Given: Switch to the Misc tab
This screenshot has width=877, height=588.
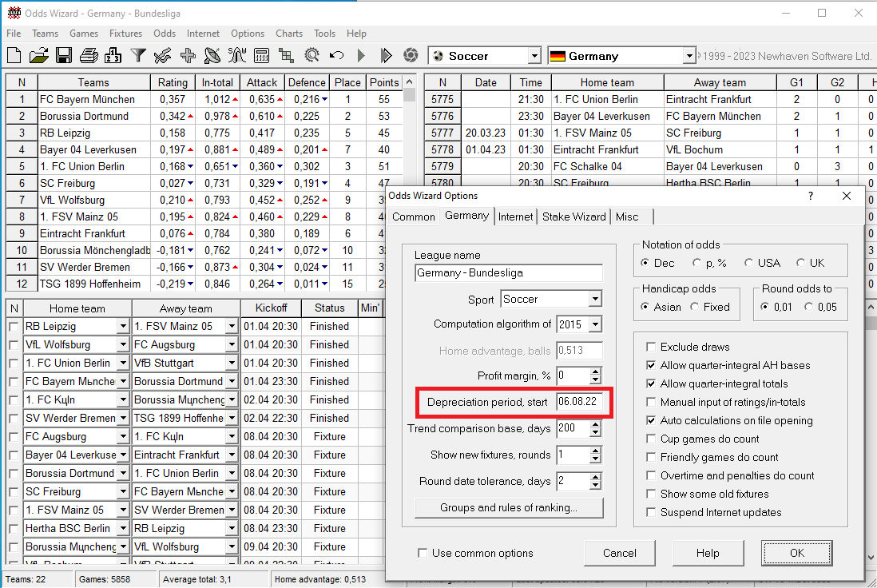Looking at the screenshot, I should click(627, 217).
